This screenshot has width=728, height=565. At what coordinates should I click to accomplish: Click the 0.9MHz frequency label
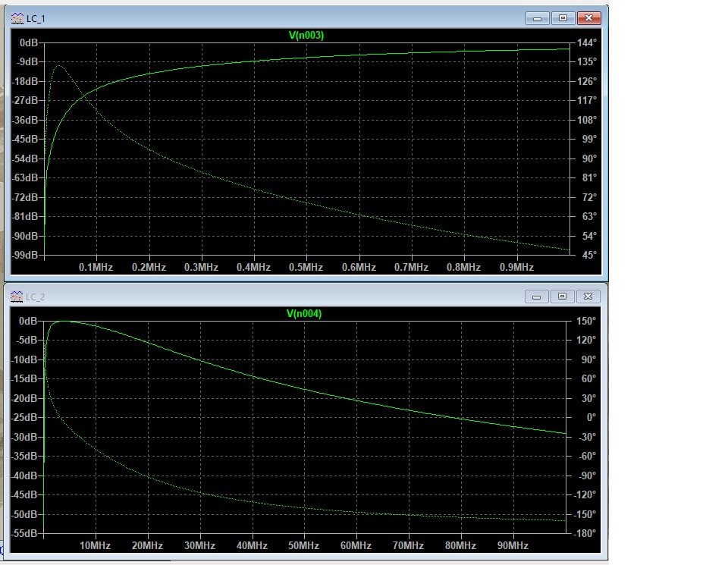pos(516,268)
